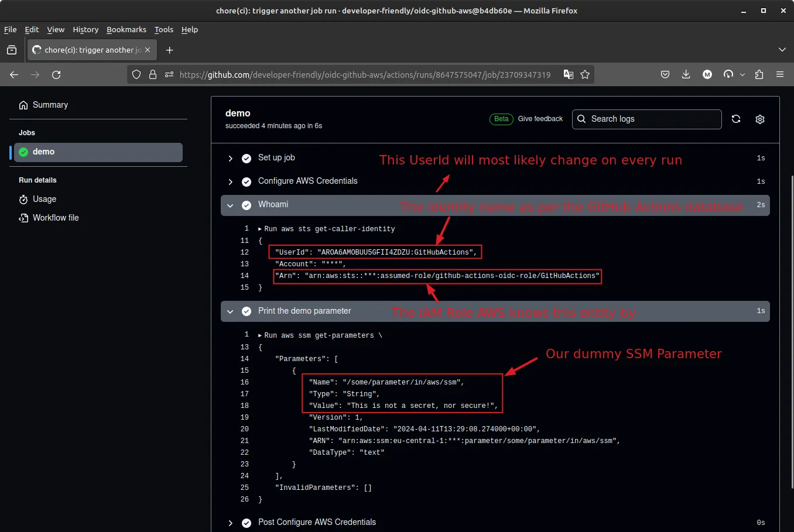Open Firefox downloads panel
Image resolution: width=794 pixels, height=532 pixels.
coord(686,74)
